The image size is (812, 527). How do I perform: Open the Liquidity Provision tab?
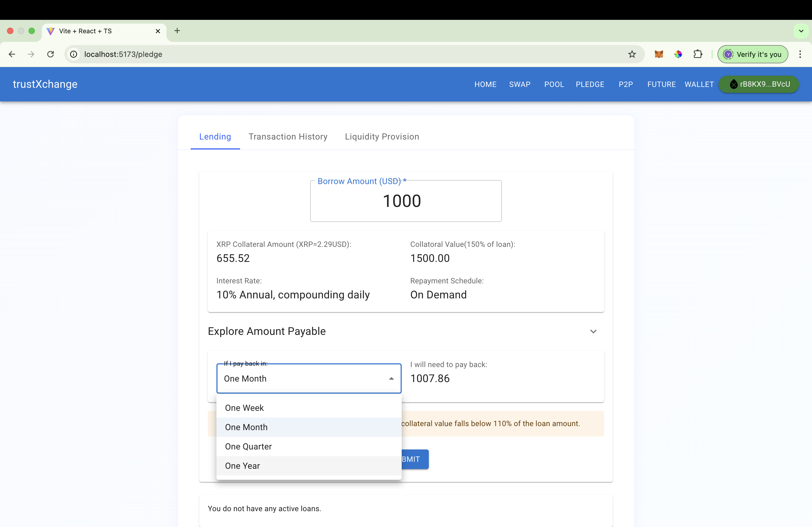click(382, 137)
